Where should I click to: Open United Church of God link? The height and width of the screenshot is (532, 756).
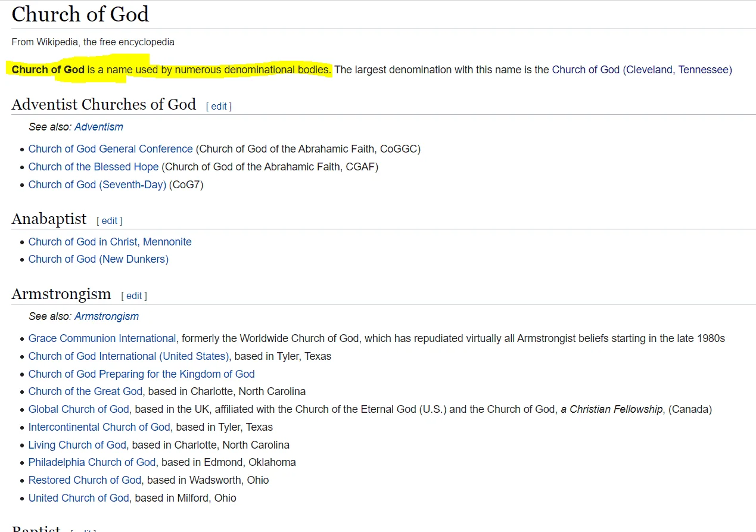click(79, 498)
